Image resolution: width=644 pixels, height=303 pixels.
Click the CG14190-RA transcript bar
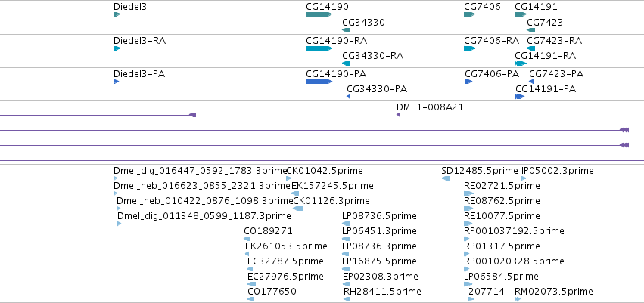(319, 48)
